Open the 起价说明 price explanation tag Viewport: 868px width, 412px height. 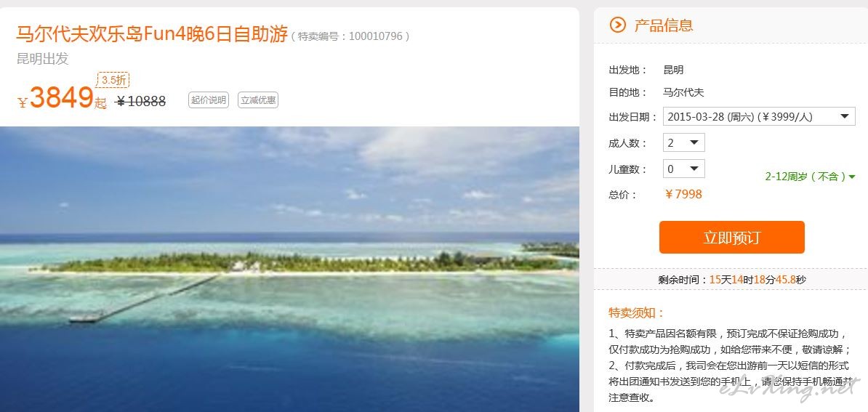point(209,100)
